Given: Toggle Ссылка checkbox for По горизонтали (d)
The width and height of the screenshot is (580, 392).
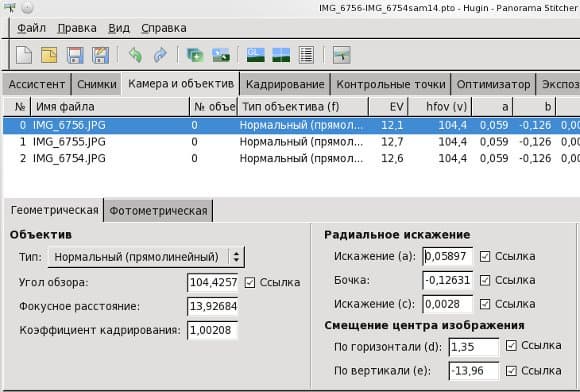Looking at the screenshot, I should [511, 345].
